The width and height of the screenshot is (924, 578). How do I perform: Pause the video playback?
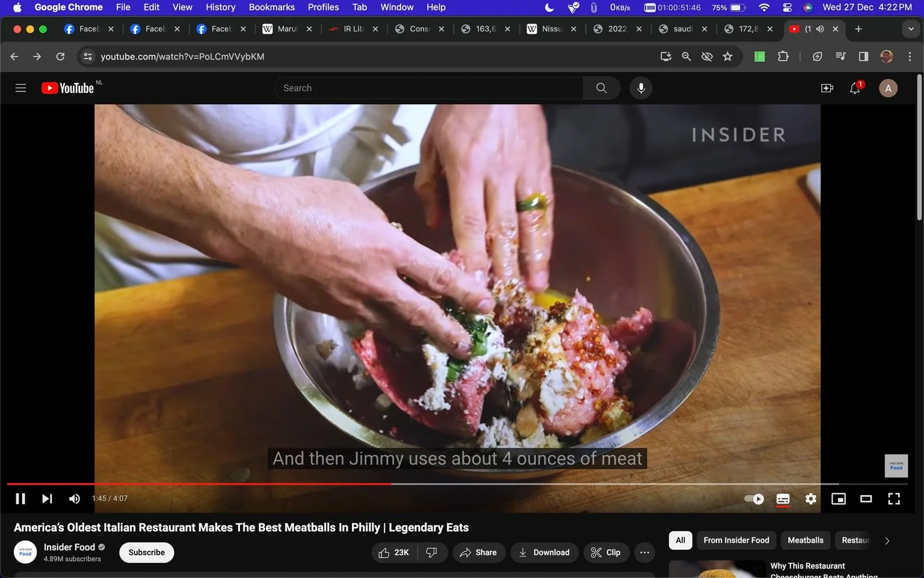point(20,499)
